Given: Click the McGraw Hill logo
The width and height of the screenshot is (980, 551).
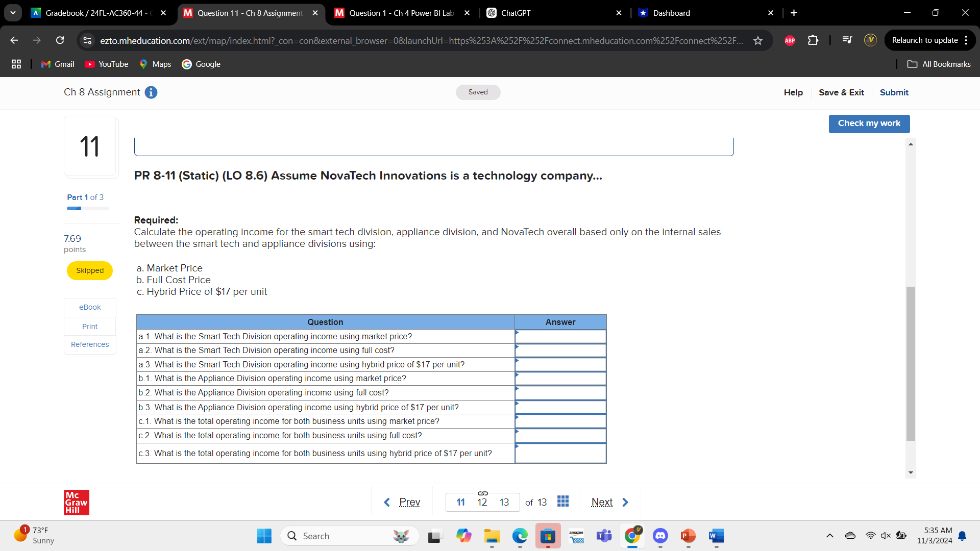Looking at the screenshot, I should [x=76, y=502].
